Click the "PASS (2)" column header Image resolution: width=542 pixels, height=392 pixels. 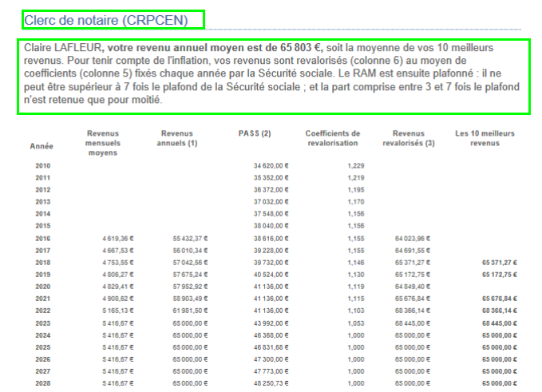(255, 133)
